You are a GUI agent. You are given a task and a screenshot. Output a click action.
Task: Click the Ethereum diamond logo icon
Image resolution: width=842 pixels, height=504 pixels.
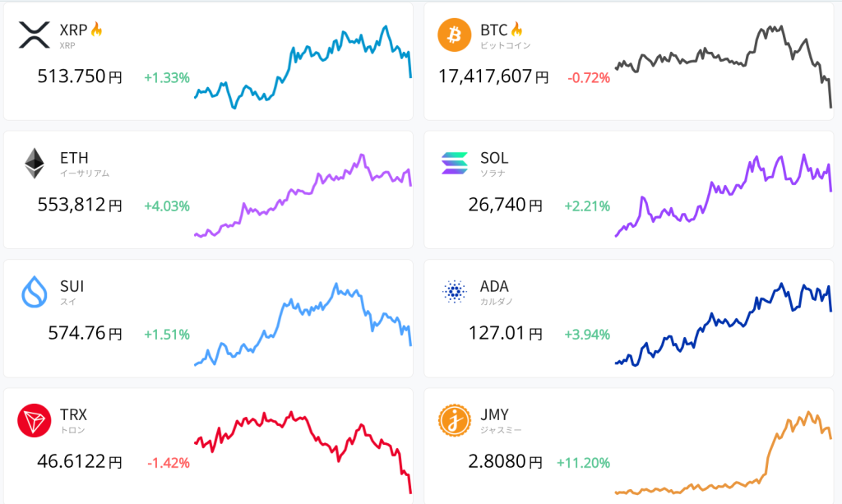tap(35, 164)
